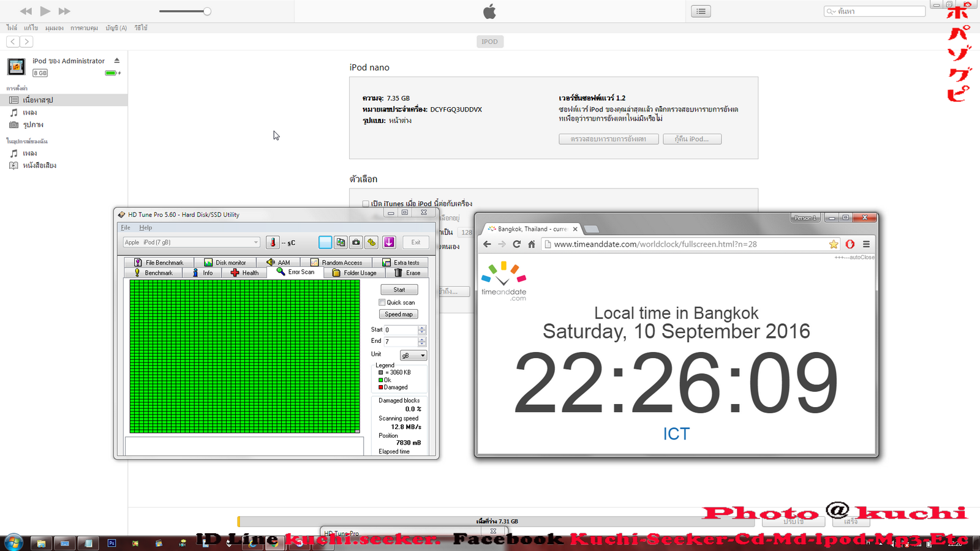Click the Start value input field
The width and height of the screenshot is (980, 551).
(x=401, y=330)
